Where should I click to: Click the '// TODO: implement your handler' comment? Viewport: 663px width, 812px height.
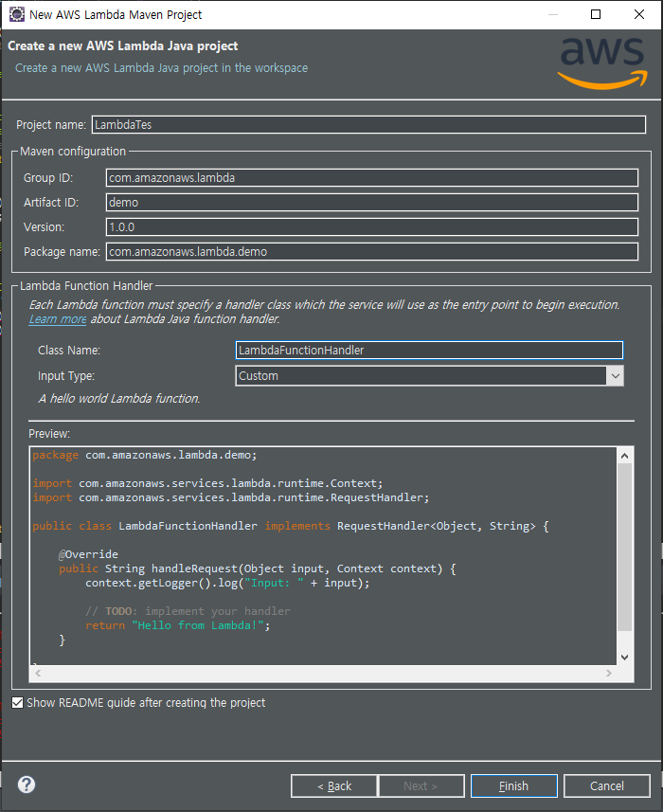click(188, 611)
